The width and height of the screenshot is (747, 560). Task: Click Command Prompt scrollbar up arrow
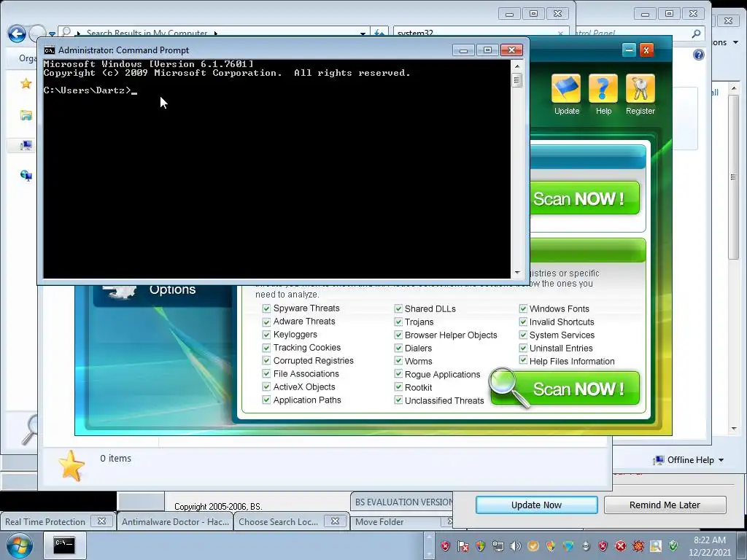pos(517,66)
